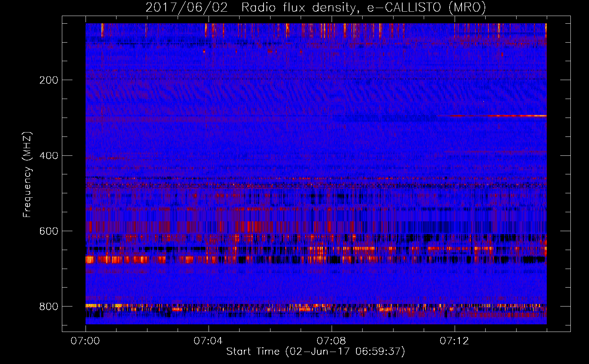Click the 07:00 time tick label
The width and height of the screenshot is (589, 364).
point(85,341)
